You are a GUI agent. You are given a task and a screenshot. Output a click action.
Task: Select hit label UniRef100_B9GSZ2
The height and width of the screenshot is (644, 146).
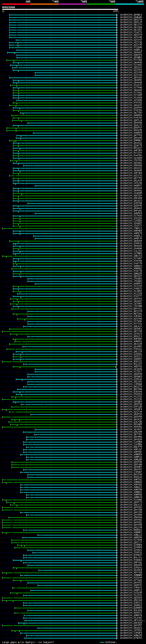(131, 361)
